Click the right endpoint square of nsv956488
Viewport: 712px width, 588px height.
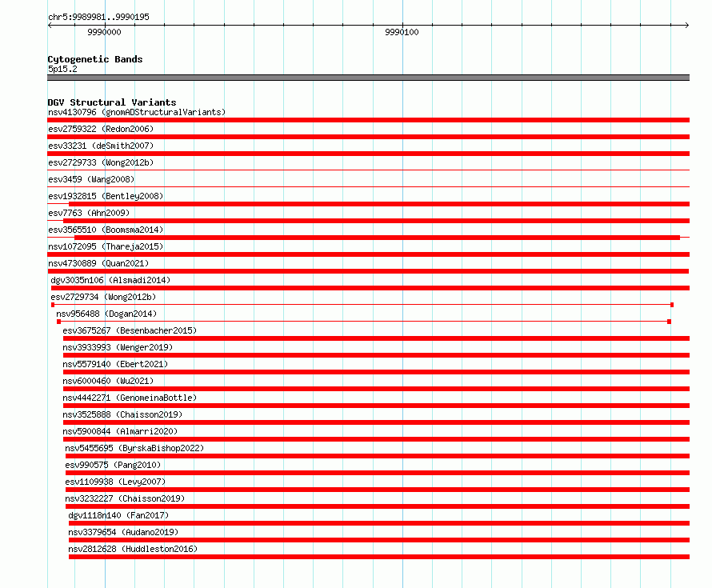(670, 322)
